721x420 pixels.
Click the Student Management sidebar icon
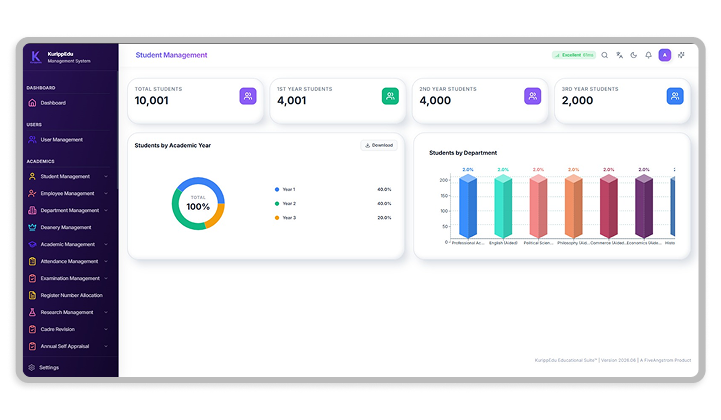coord(32,176)
